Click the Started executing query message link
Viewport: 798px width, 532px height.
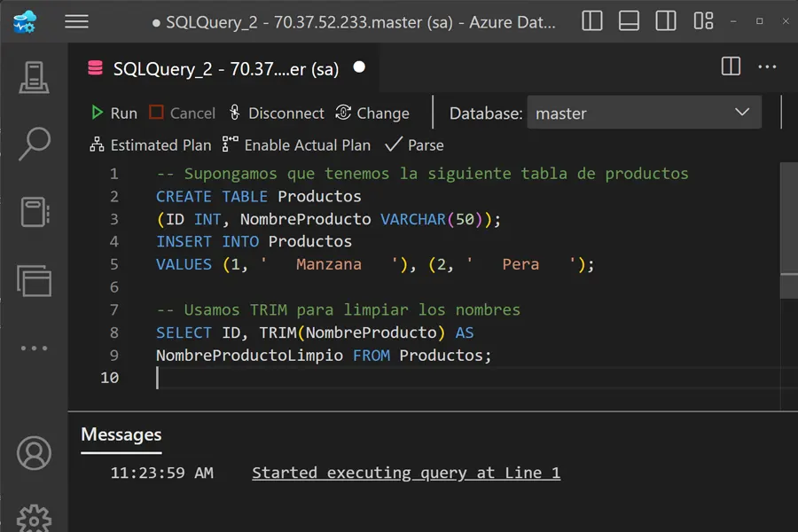point(406,473)
